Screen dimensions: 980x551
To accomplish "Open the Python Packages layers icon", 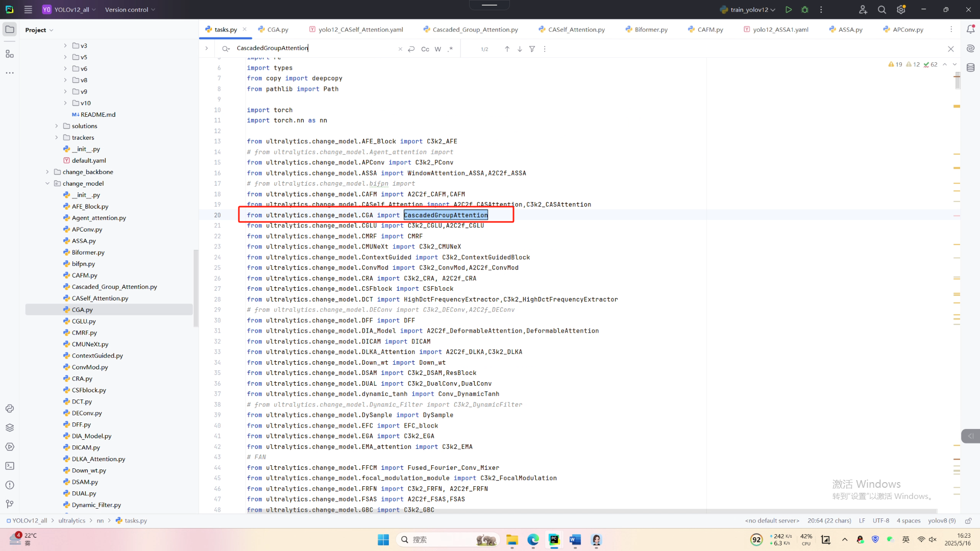I will pyautogui.click(x=10, y=428).
